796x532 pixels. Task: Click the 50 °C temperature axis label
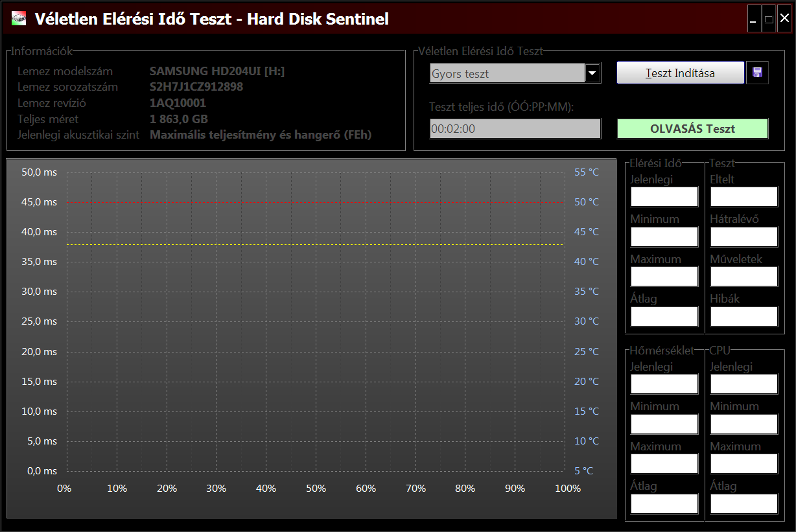[x=587, y=202]
